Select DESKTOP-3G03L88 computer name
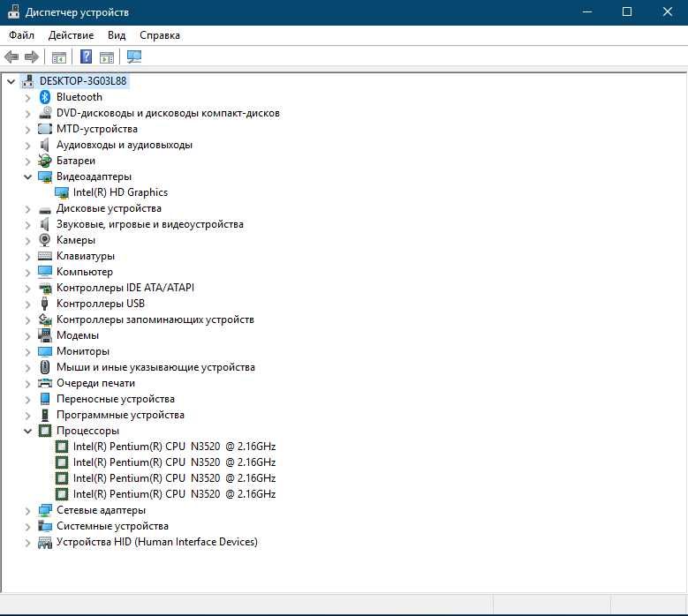The height and width of the screenshot is (616, 688). tap(83, 81)
